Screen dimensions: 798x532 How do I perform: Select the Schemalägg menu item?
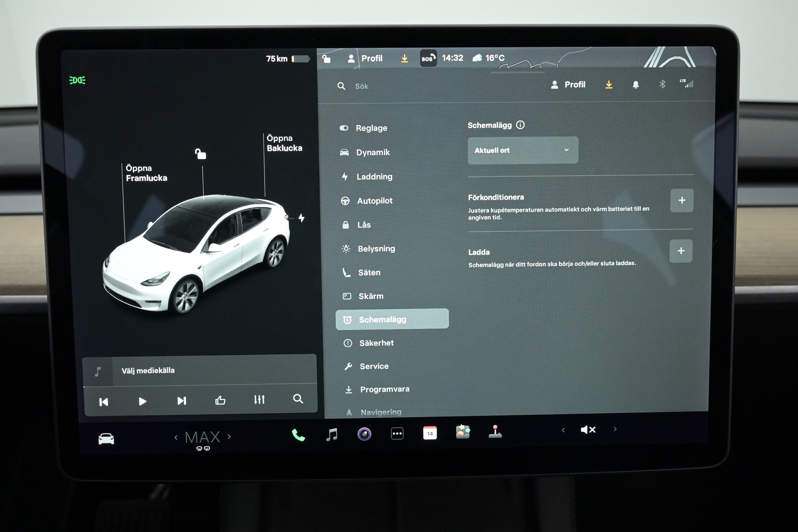pyautogui.click(x=392, y=319)
